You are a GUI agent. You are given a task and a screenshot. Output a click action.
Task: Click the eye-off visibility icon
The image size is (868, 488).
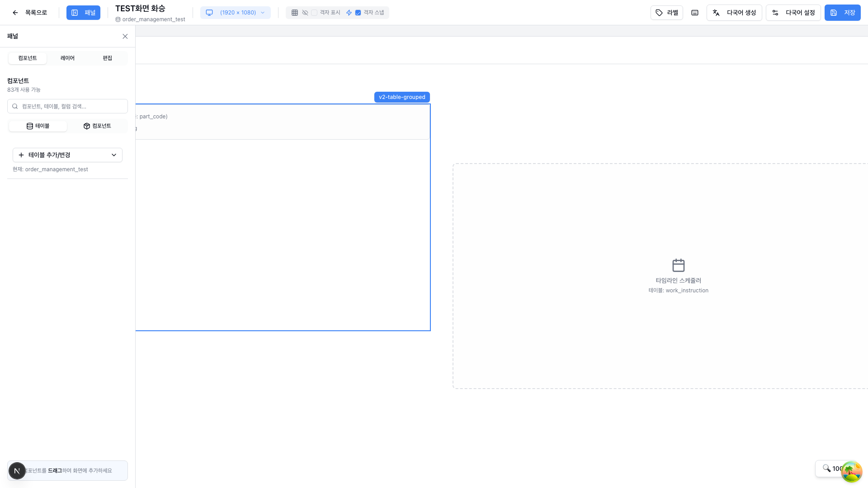[305, 13]
